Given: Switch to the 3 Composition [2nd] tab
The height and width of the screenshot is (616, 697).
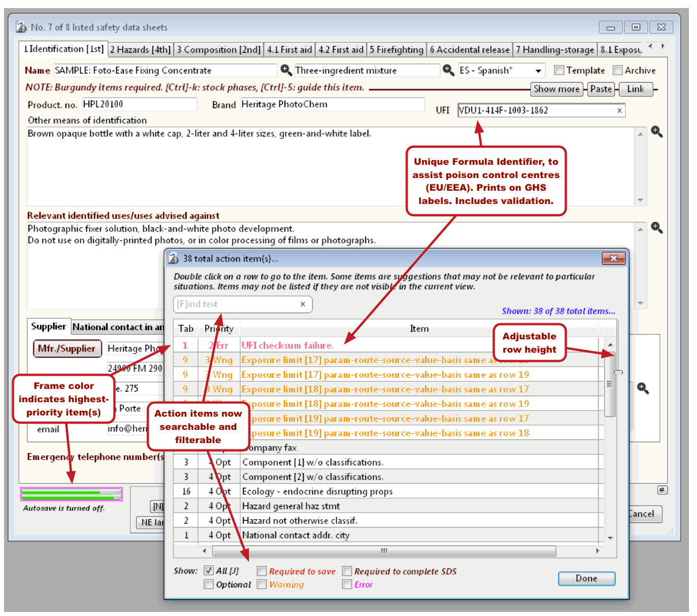Looking at the screenshot, I should pyautogui.click(x=218, y=50).
